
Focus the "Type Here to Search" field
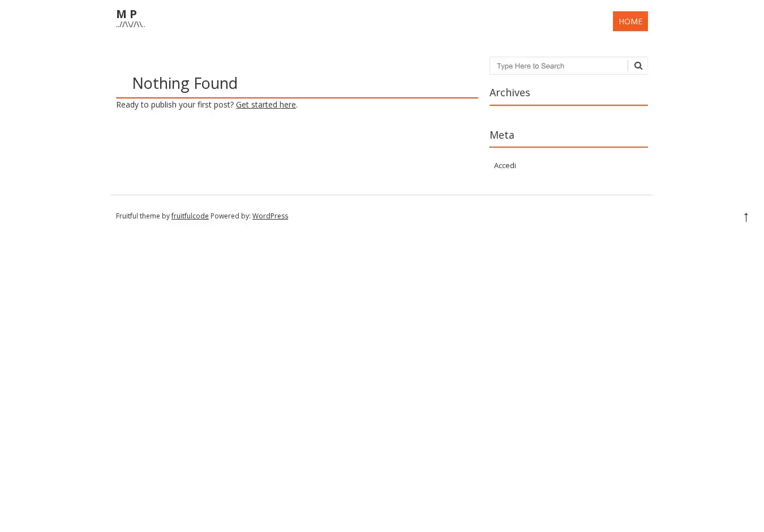pyautogui.click(x=559, y=66)
